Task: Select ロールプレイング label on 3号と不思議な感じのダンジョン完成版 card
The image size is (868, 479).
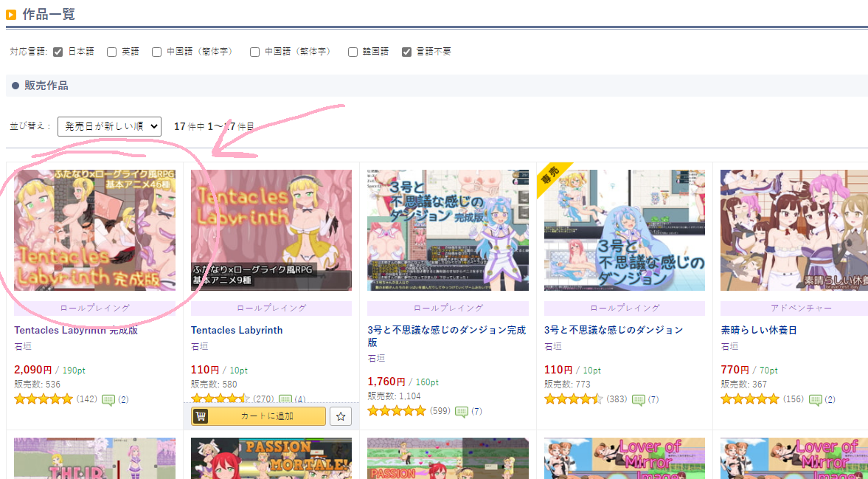Action: (448, 308)
